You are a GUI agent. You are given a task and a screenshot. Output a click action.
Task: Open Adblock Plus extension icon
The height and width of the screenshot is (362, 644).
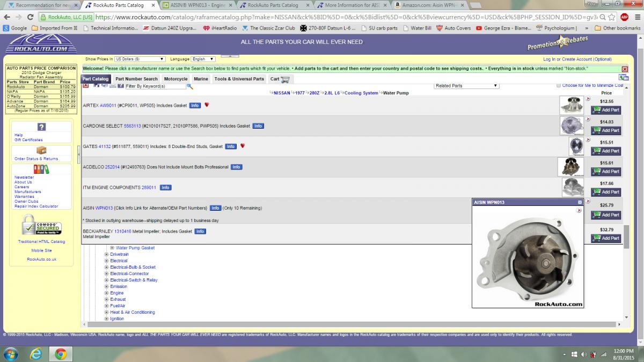pos(624,17)
